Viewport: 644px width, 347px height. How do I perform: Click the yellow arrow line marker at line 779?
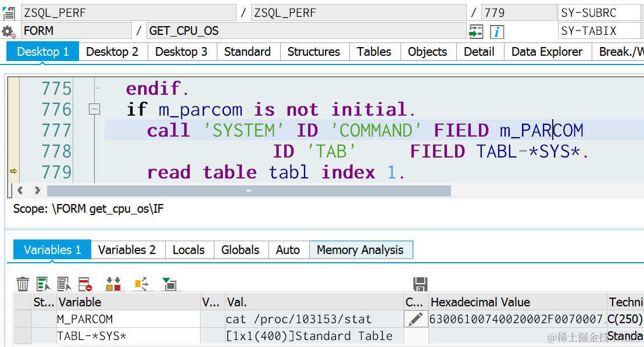click(x=13, y=171)
